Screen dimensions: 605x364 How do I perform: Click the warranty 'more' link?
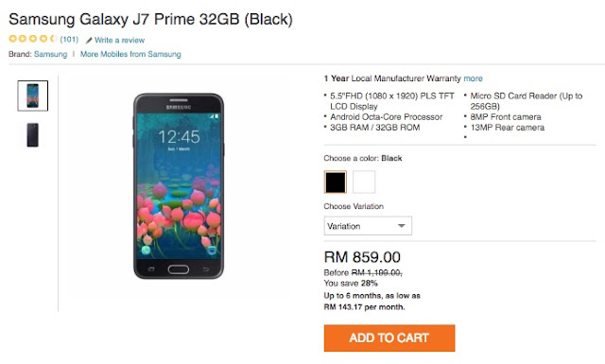pyautogui.click(x=473, y=78)
